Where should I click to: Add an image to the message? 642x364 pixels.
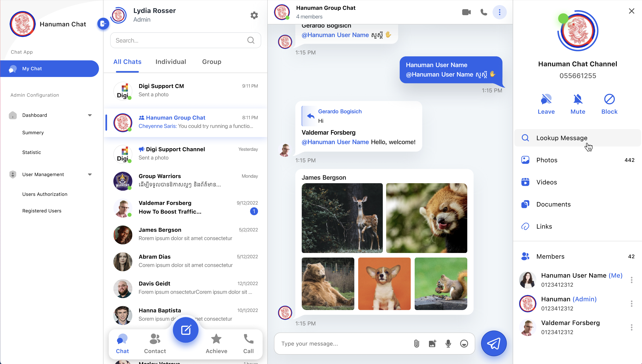pyautogui.click(x=432, y=344)
